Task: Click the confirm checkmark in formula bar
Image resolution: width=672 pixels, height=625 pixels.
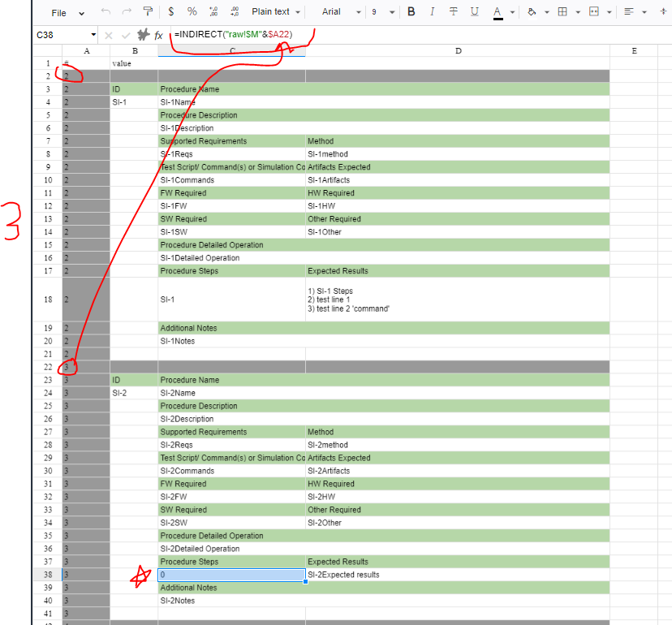Action: [126, 35]
